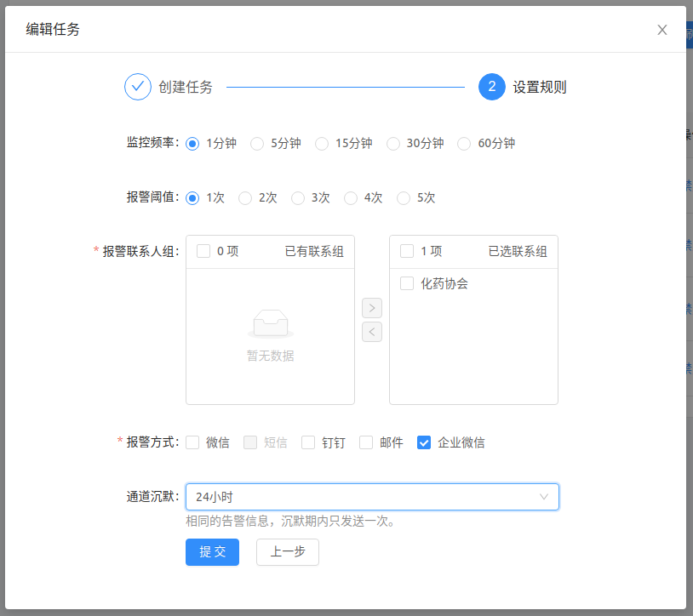Screen dimensions: 693x616
Task: Click the empty 暂无数据 inbox icon
Action: [270, 323]
